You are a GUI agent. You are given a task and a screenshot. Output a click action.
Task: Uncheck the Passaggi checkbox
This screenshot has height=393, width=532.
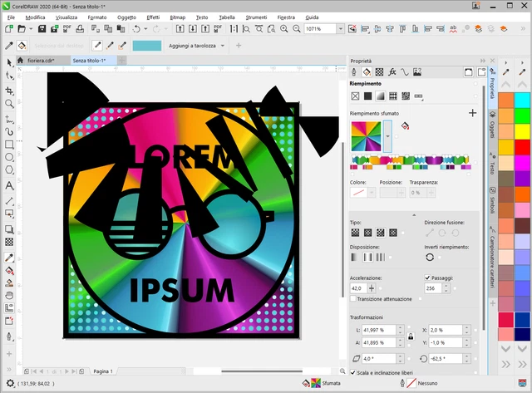pyautogui.click(x=427, y=278)
